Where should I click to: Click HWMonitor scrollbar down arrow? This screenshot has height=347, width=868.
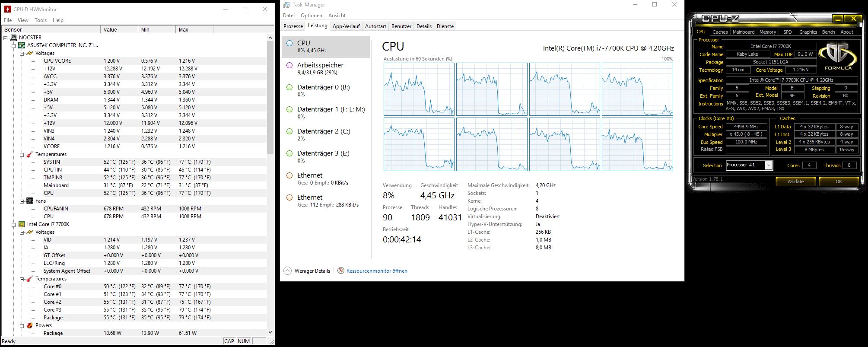(x=270, y=332)
